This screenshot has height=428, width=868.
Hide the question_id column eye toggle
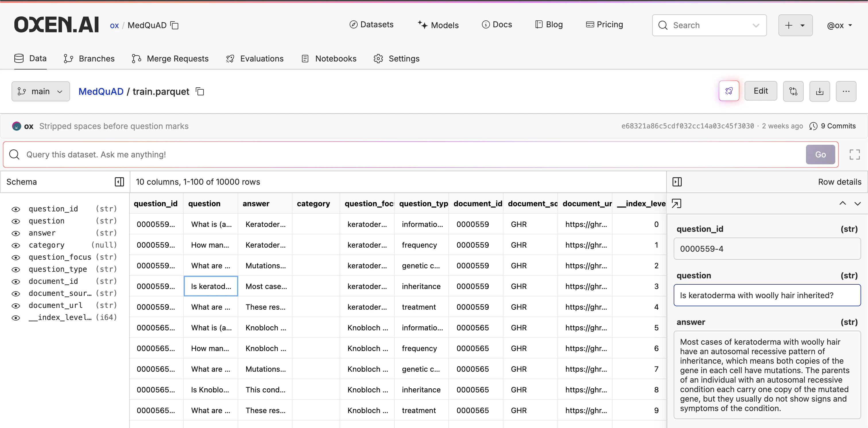(16, 209)
